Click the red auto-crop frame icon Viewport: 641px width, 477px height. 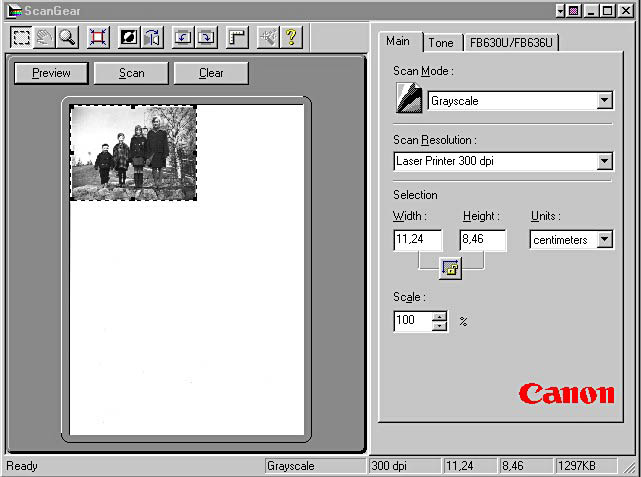click(x=98, y=37)
